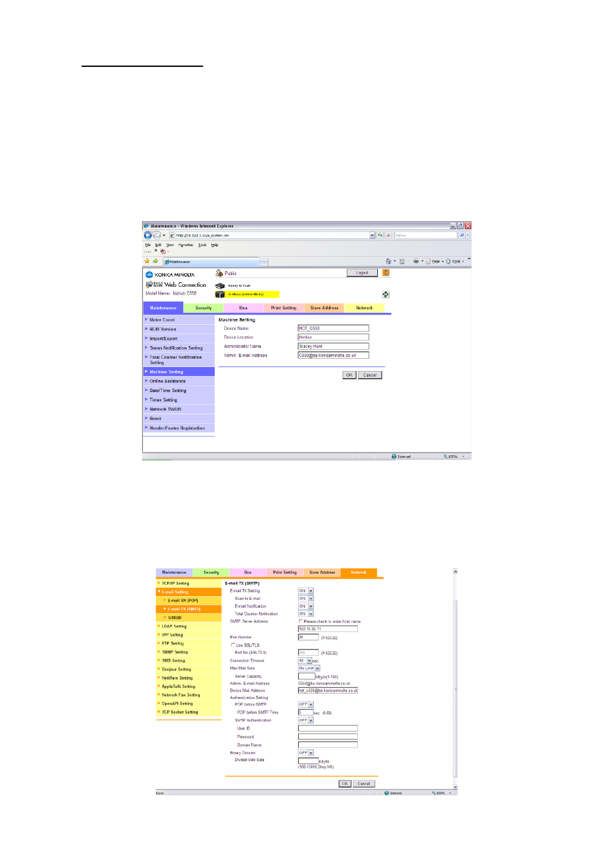Open the Favorites menu in Internet Explorer
The image size is (613, 868).
pyautogui.click(x=186, y=245)
